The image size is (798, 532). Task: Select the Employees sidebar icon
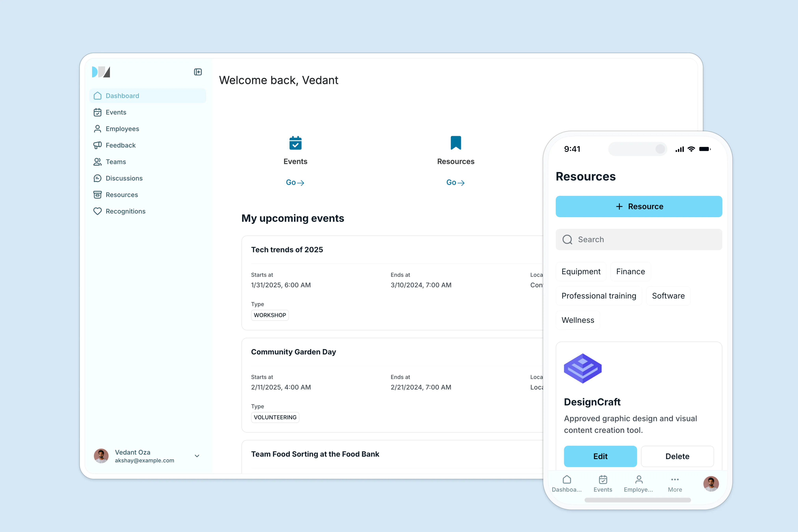(x=97, y=129)
